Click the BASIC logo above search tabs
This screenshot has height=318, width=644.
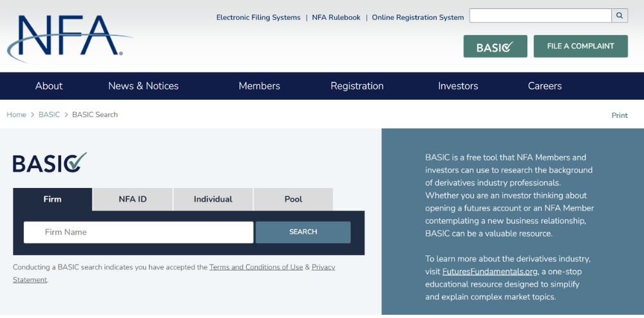(50, 163)
